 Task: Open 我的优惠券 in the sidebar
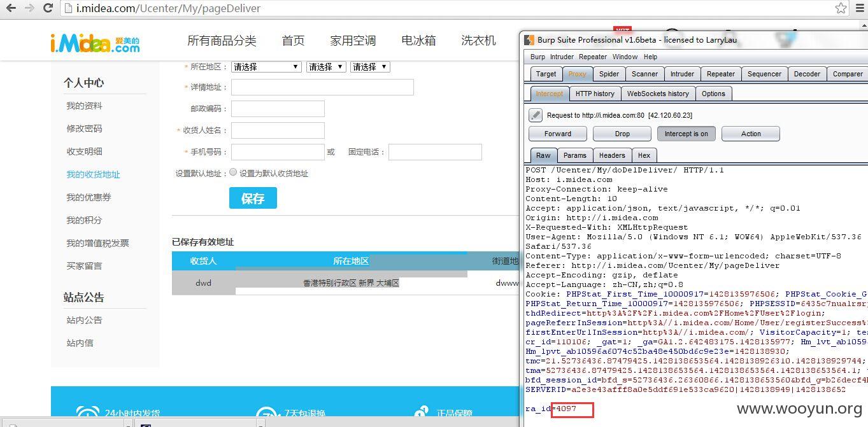click(x=89, y=197)
